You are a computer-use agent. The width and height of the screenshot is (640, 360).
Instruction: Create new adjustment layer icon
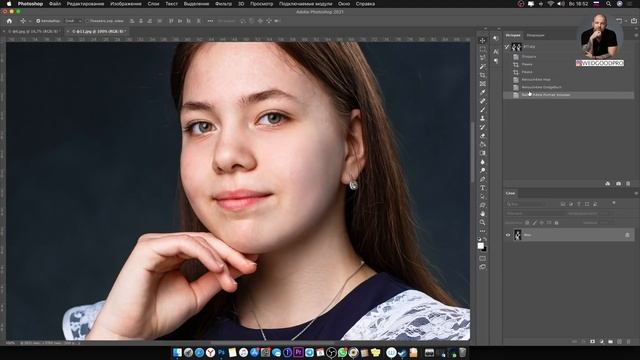click(x=602, y=341)
